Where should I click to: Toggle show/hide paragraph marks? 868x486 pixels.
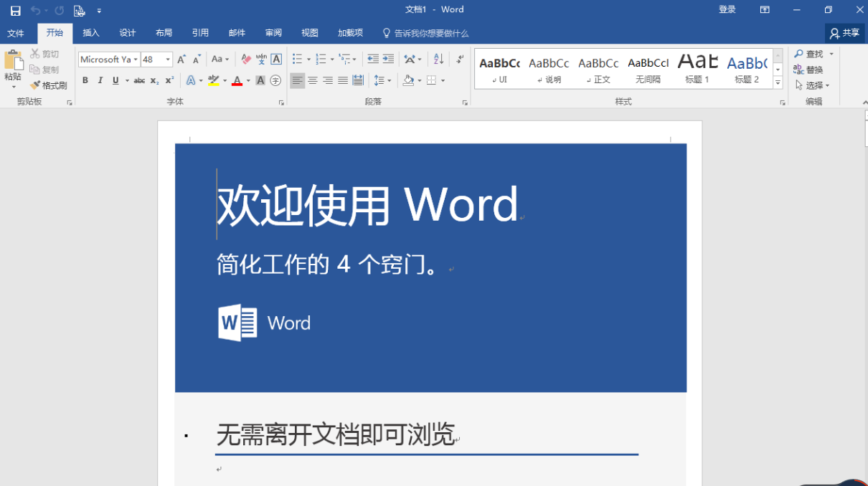tap(459, 59)
